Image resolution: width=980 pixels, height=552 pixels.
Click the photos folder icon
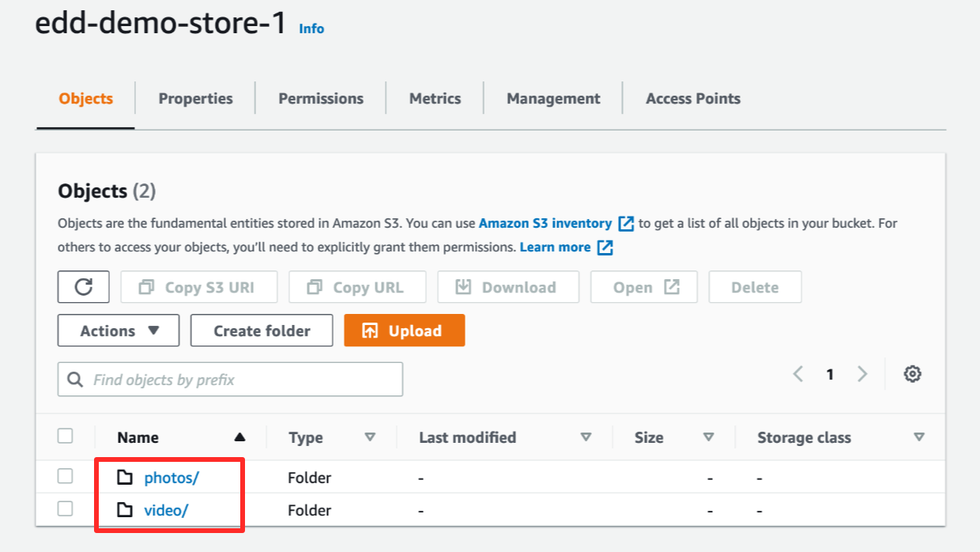click(x=126, y=477)
